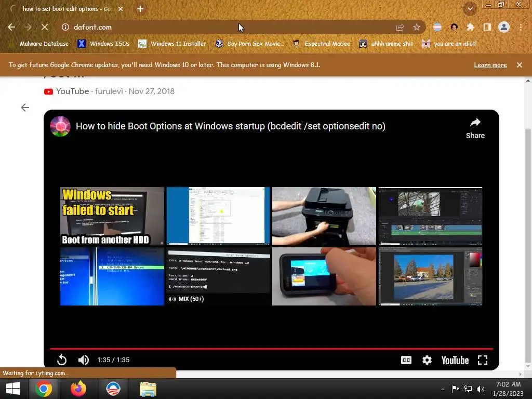Open video settings gear
532x399 pixels.
point(427,360)
